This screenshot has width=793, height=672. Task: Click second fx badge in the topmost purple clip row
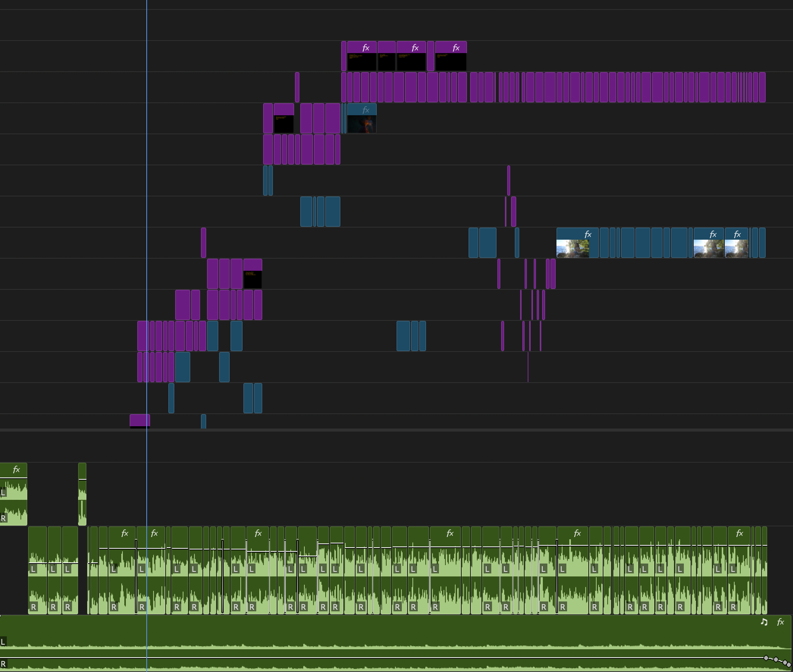[x=415, y=48]
